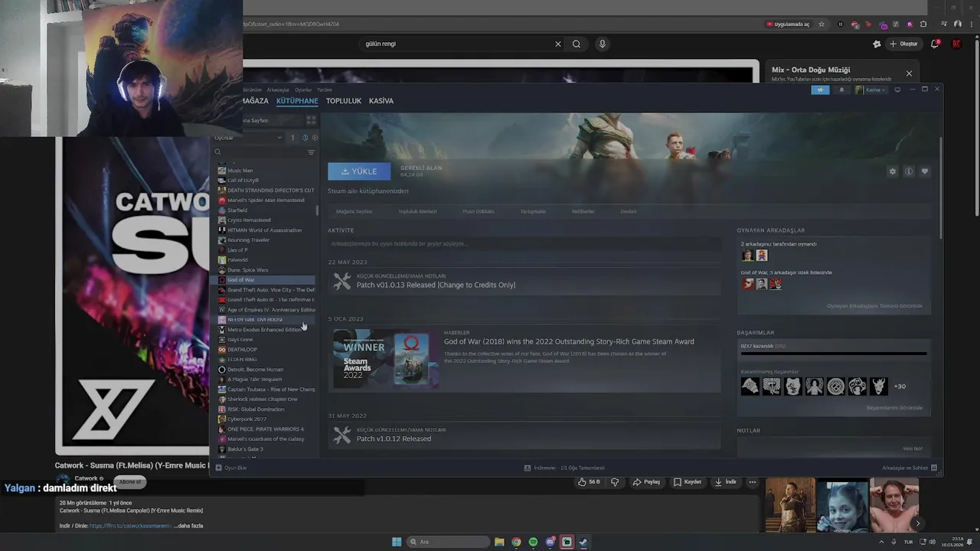
Task: Click the blue YÜKLE install button
Action: [359, 171]
